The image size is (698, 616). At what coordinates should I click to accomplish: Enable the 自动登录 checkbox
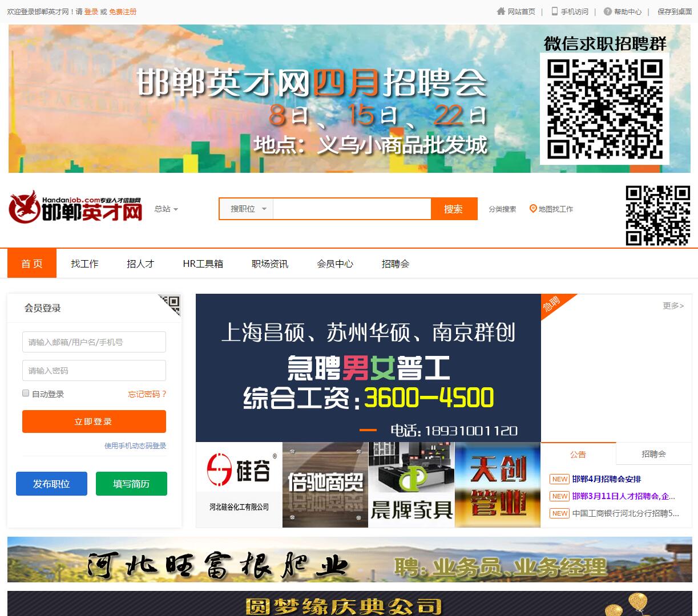coord(26,393)
